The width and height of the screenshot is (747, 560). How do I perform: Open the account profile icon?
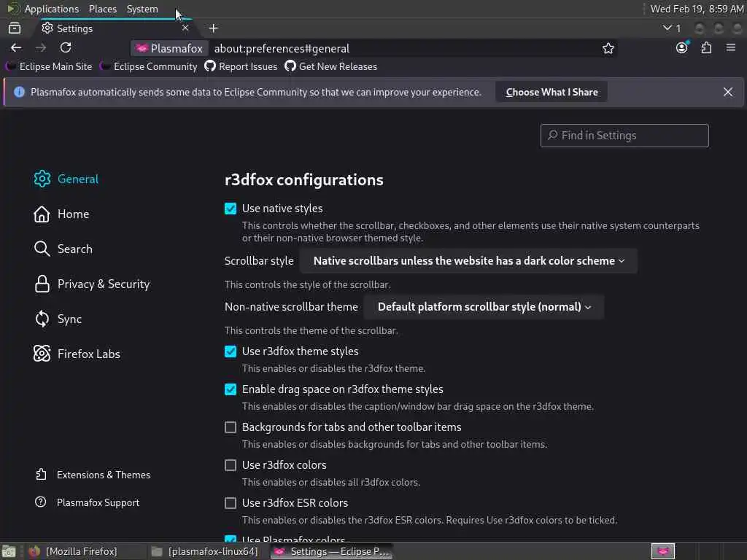[682, 47]
